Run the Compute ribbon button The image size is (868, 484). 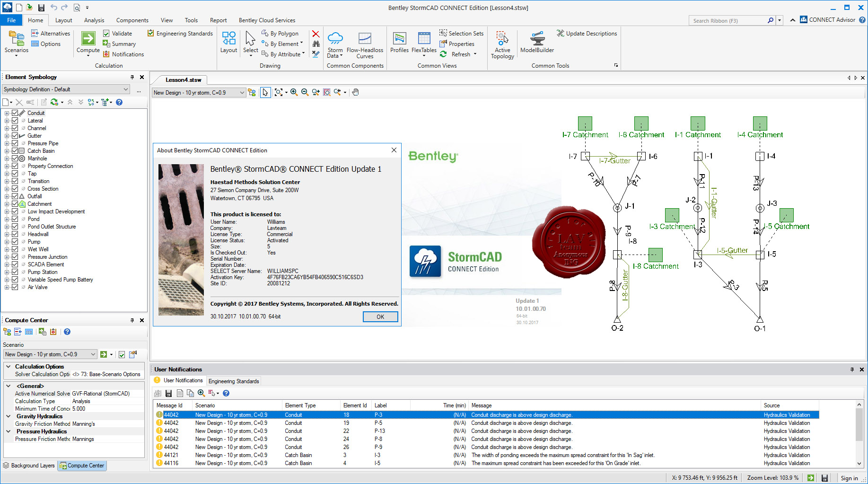pos(88,43)
